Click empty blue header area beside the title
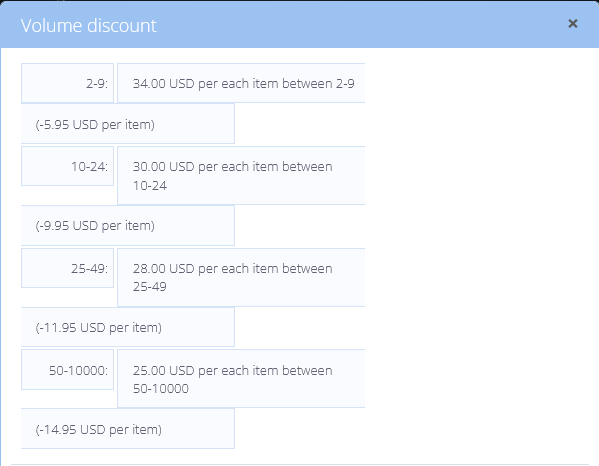This screenshot has width=599, height=466. pos(359,25)
